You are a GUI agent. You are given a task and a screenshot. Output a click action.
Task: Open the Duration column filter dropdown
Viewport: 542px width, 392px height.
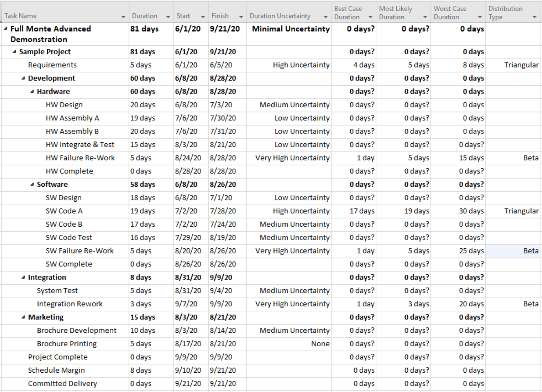point(168,17)
